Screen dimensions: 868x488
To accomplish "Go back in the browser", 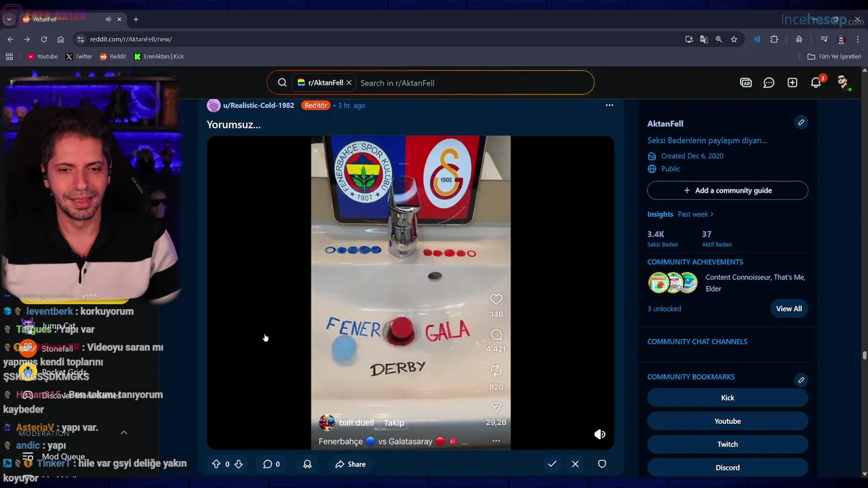I will [x=10, y=39].
